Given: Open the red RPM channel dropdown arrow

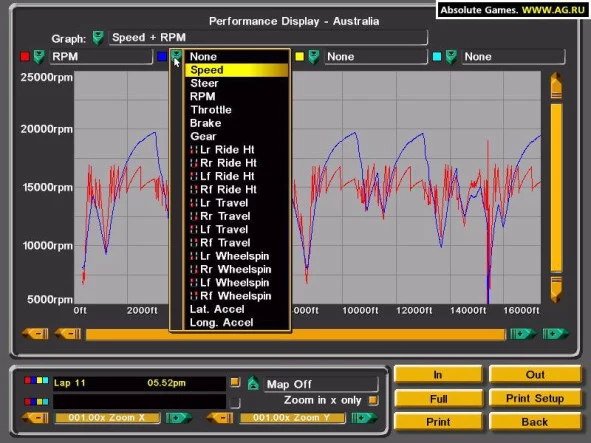Looking at the screenshot, I should 39,57.
